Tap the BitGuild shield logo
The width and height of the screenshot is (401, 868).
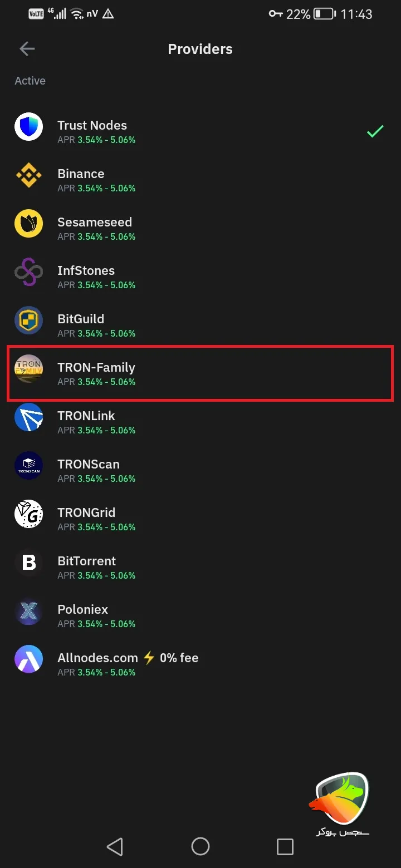click(x=28, y=320)
